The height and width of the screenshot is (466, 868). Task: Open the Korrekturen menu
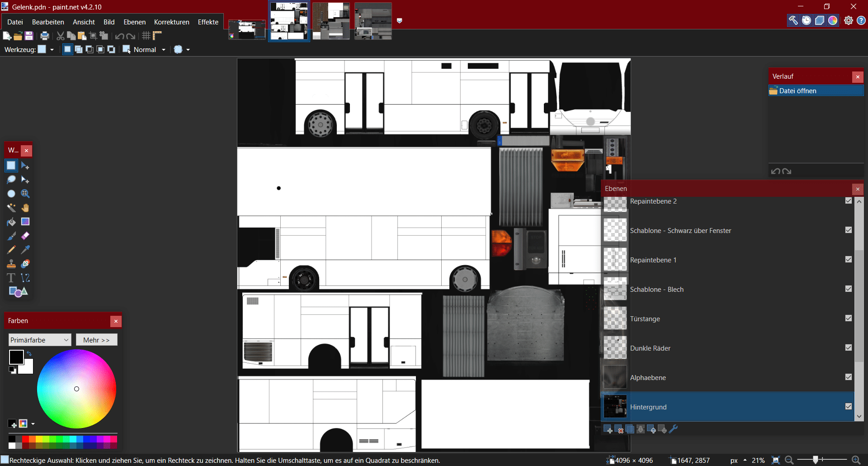pos(172,22)
